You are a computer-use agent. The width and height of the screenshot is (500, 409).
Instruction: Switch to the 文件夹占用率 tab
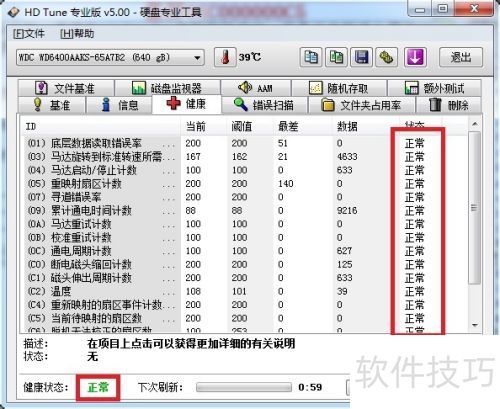point(362,105)
